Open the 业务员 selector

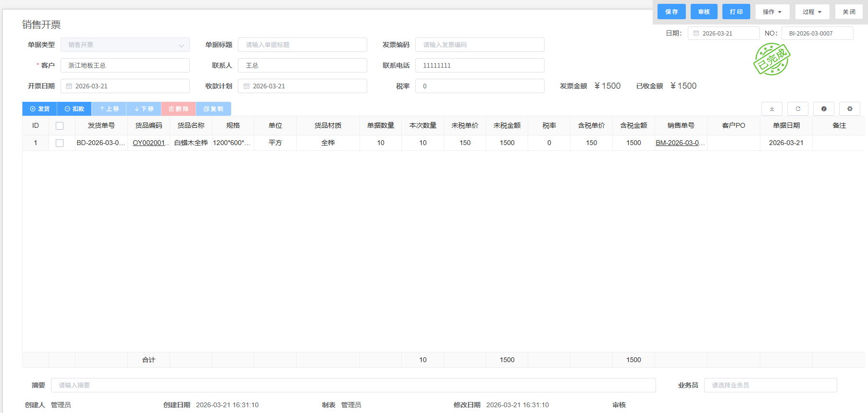pyautogui.click(x=770, y=385)
